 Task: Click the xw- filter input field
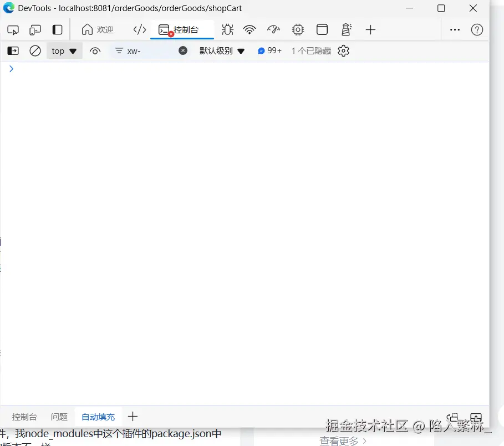151,51
